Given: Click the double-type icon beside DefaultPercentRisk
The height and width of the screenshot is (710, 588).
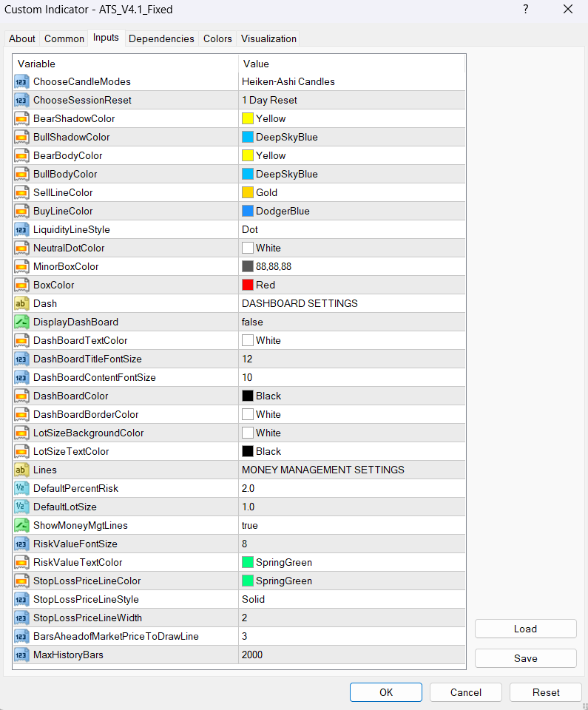Looking at the screenshot, I should point(21,488).
